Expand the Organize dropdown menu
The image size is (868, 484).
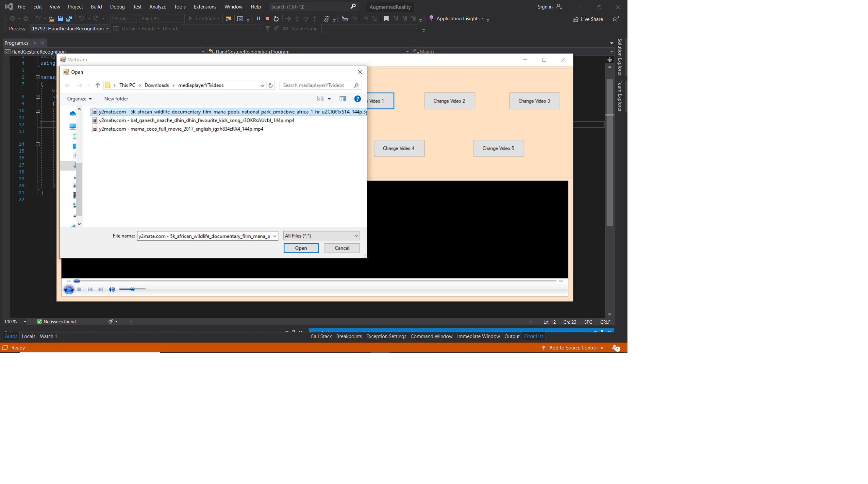coord(79,99)
